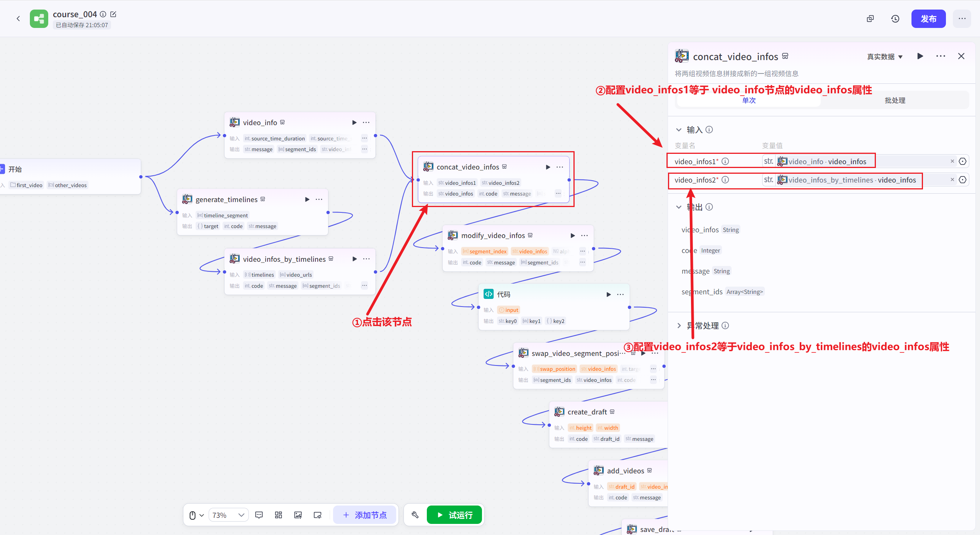Click the 发布 publish button
The height and width of the screenshot is (535, 980).
928,19
